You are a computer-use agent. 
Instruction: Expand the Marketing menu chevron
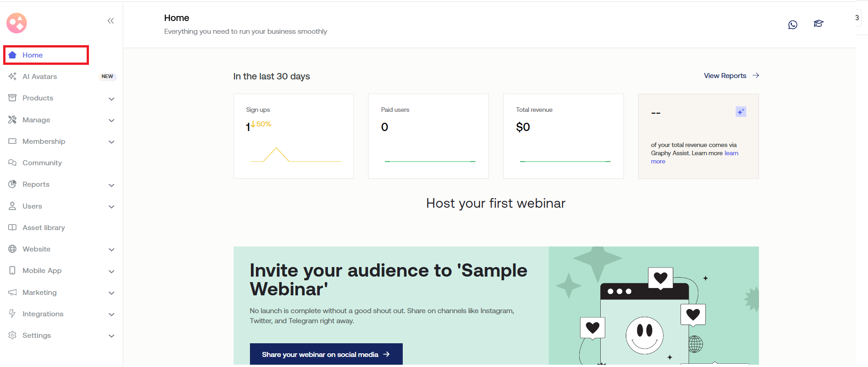pyautogui.click(x=111, y=293)
